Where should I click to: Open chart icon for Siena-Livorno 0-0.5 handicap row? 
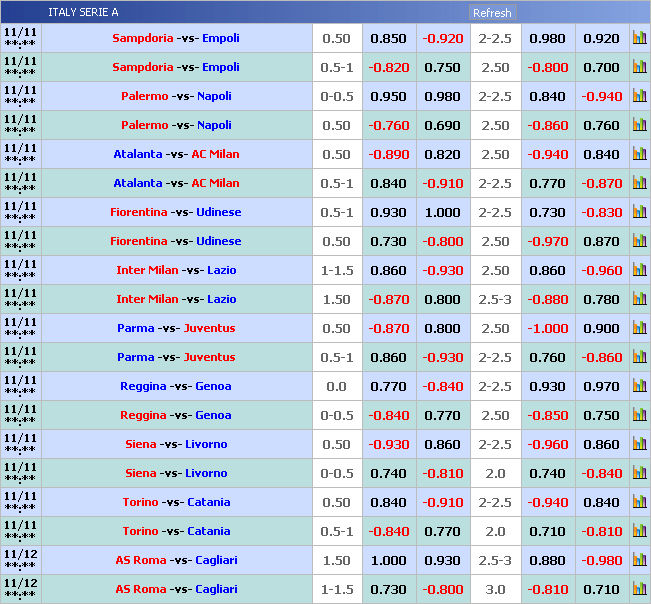pos(640,474)
